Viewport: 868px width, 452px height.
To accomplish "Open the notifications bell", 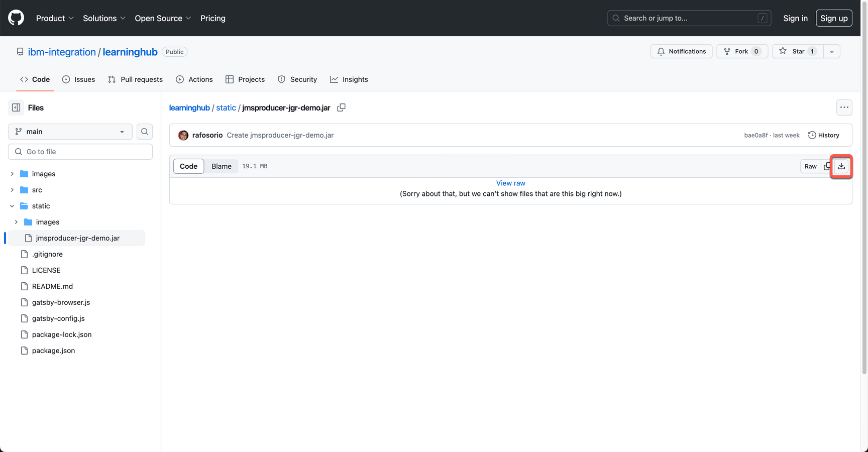I will (681, 51).
